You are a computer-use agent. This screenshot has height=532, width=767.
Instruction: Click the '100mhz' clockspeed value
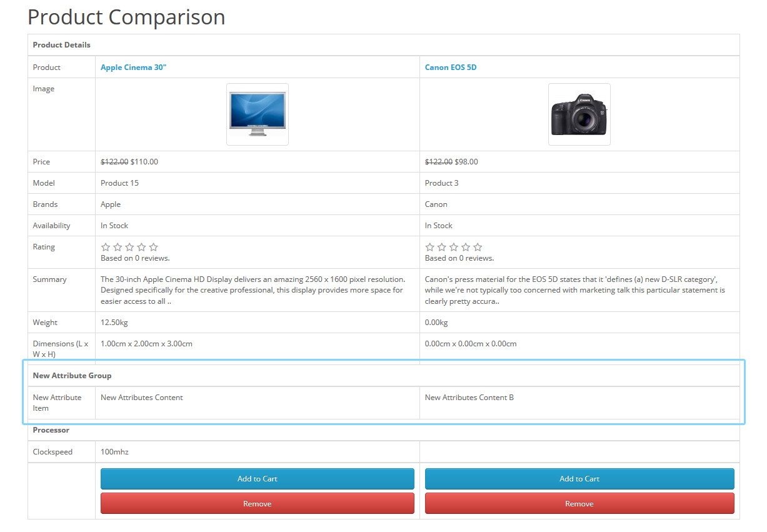[x=114, y=452]
